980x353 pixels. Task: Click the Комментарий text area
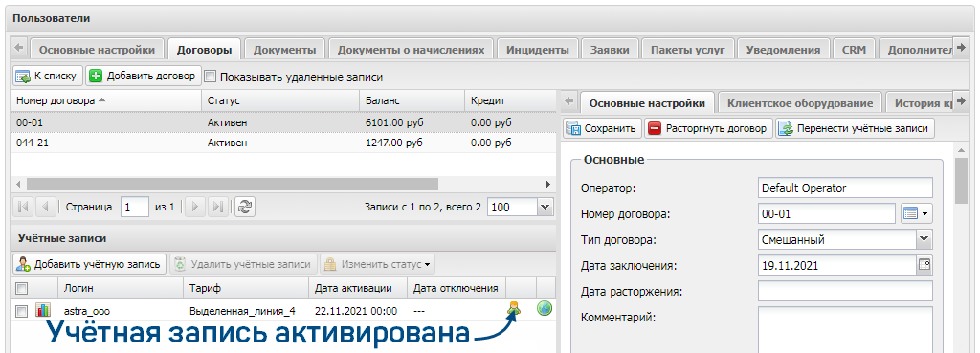click(845, 329)
